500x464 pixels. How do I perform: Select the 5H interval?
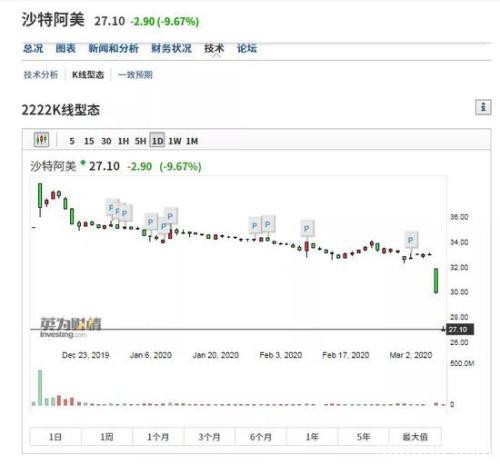pos(140,141)
